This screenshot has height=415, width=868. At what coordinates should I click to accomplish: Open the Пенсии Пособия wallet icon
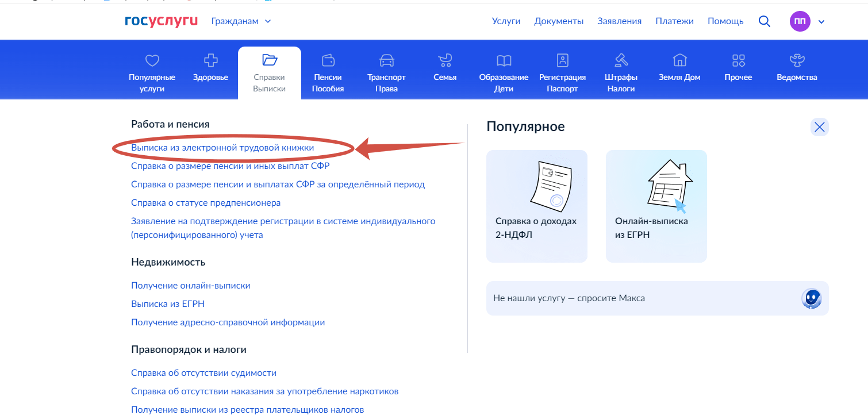pyautogui.click(x=328, y=60)
